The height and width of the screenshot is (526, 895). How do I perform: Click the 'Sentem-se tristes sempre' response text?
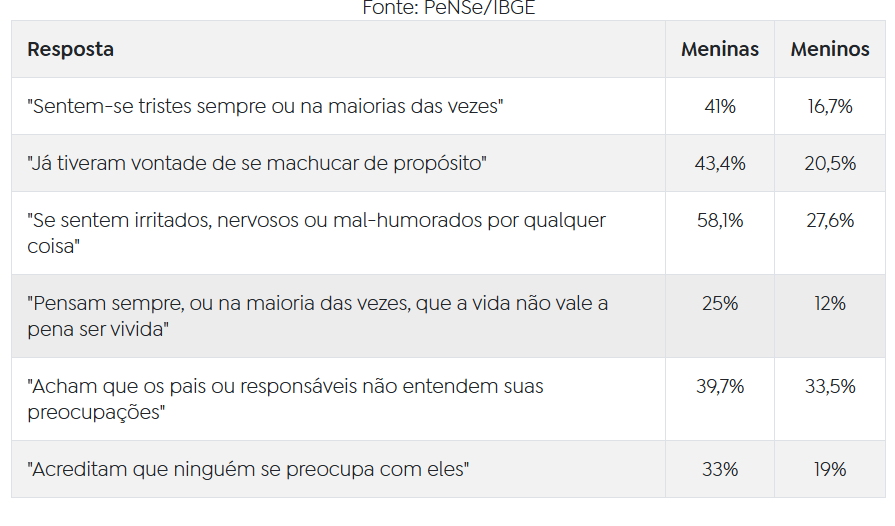pyautogui.click(x=265, y=106)
